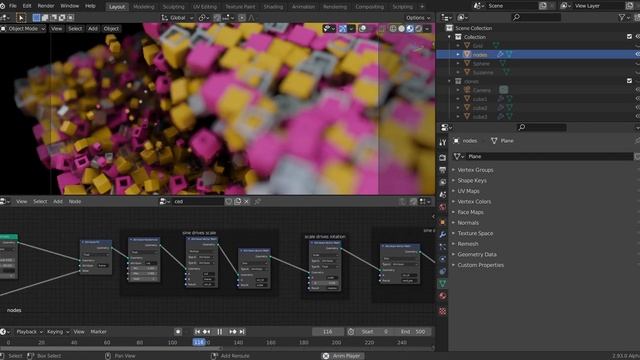Open the outliner display mode selector

463,17
